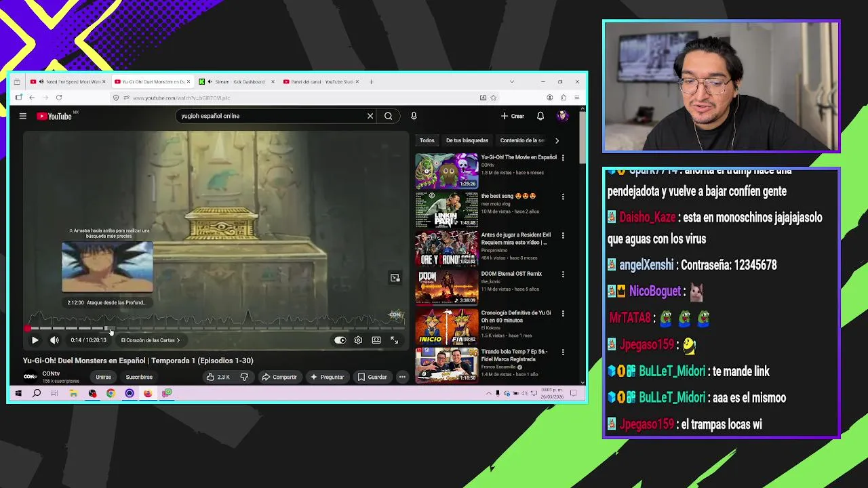The image size is (868, 488).
Task: Open browser extensions puzzle icon
Action: (x=564, y=98)
